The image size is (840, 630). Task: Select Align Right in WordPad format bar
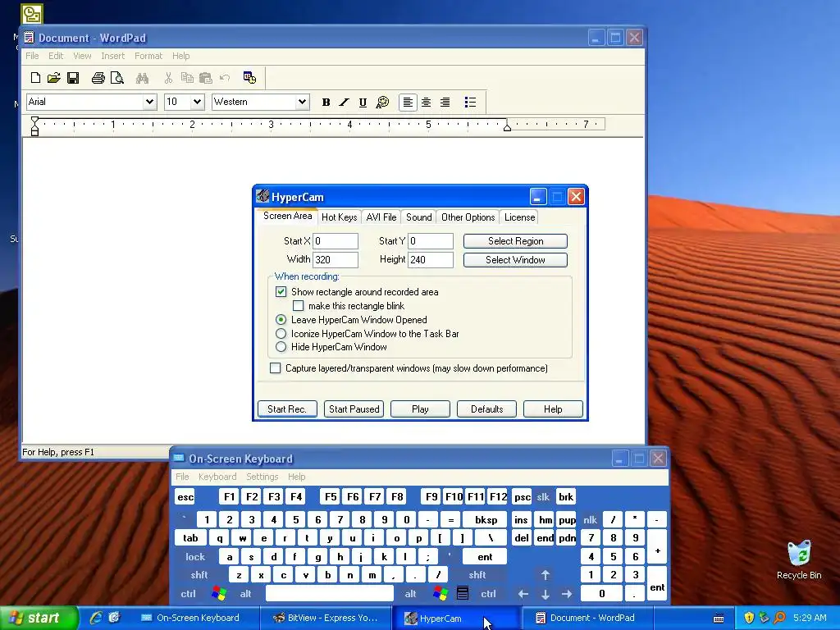pyautogui.click(x=445, y=103)
